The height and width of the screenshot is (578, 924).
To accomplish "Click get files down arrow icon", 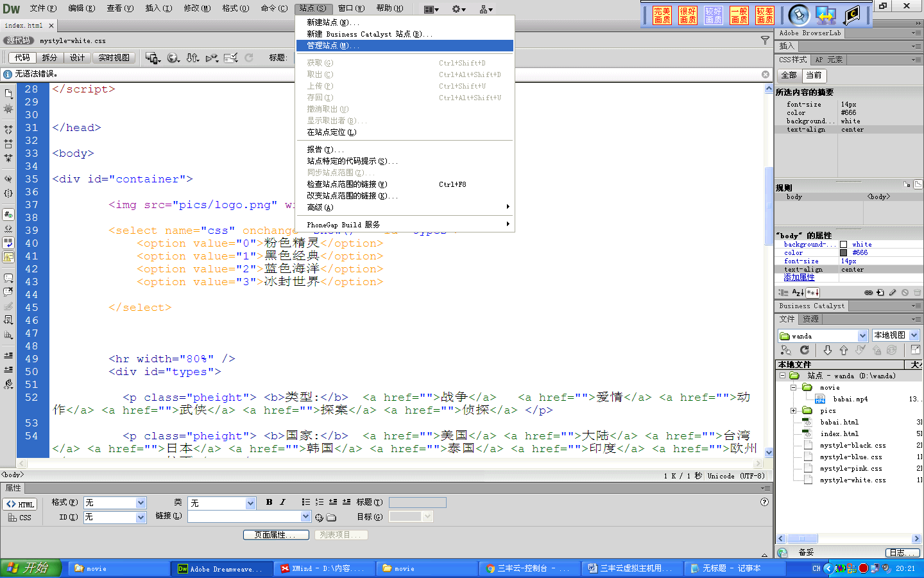I will pos(828,350).
